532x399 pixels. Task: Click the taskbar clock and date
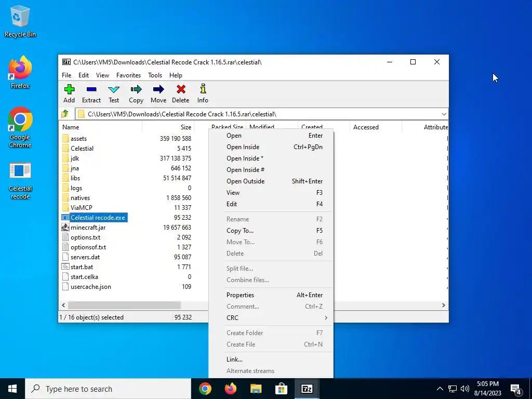pos(487,389)
